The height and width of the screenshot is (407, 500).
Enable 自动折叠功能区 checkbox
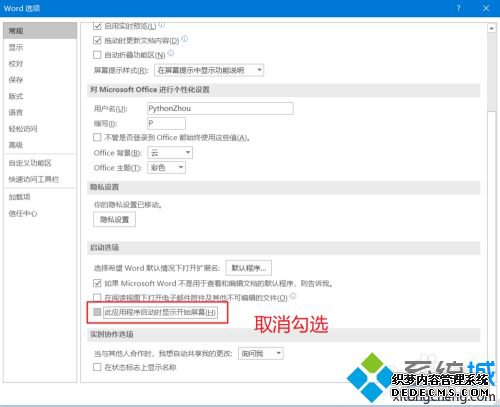pos(97,55)
